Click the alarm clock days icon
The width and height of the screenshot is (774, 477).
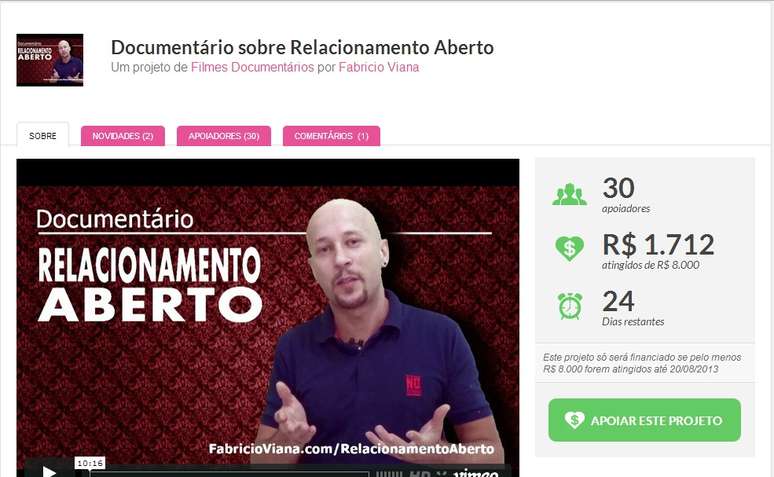click(570, 306)
